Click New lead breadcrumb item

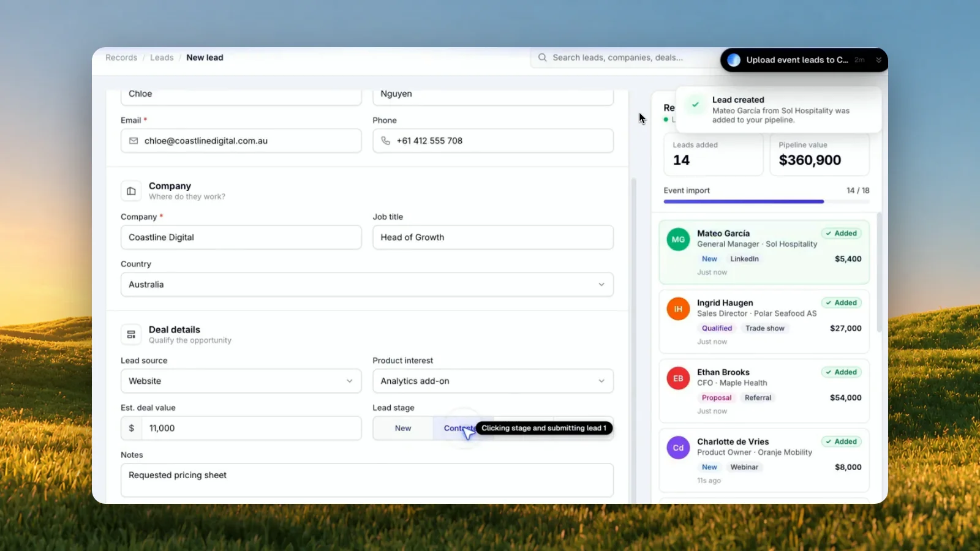pyautogui.click(x=205, y=58)
